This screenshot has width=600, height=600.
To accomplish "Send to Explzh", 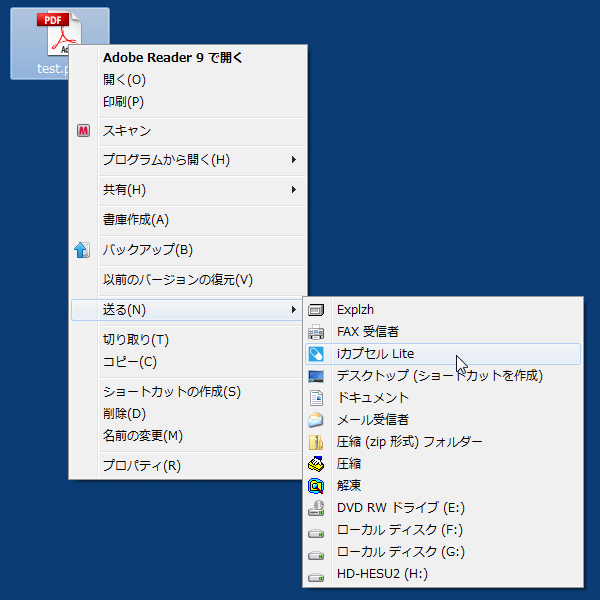I will click(443, 310).
